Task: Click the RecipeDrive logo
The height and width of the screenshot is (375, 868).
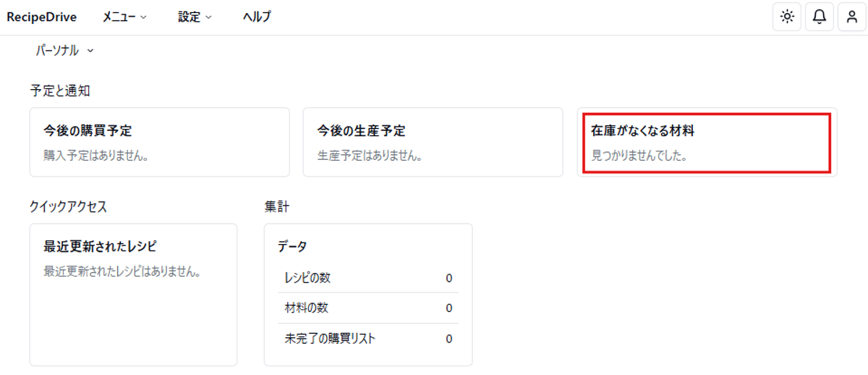Action: click(42, 17)
